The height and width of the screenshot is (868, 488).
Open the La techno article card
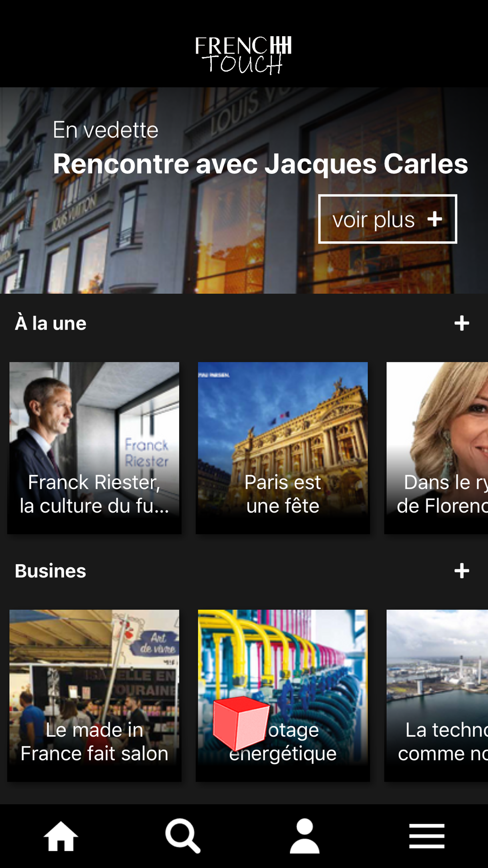click(437, 694)
